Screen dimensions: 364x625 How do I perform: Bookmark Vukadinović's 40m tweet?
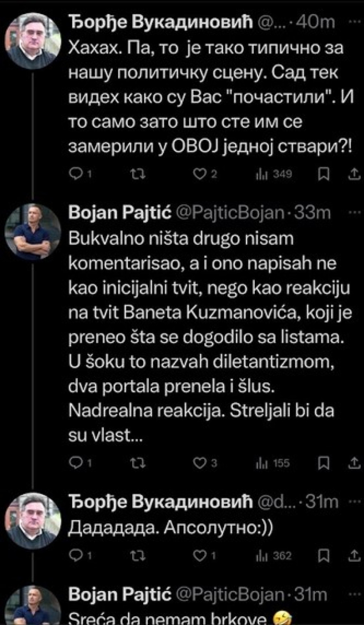[x=323, y=174]
